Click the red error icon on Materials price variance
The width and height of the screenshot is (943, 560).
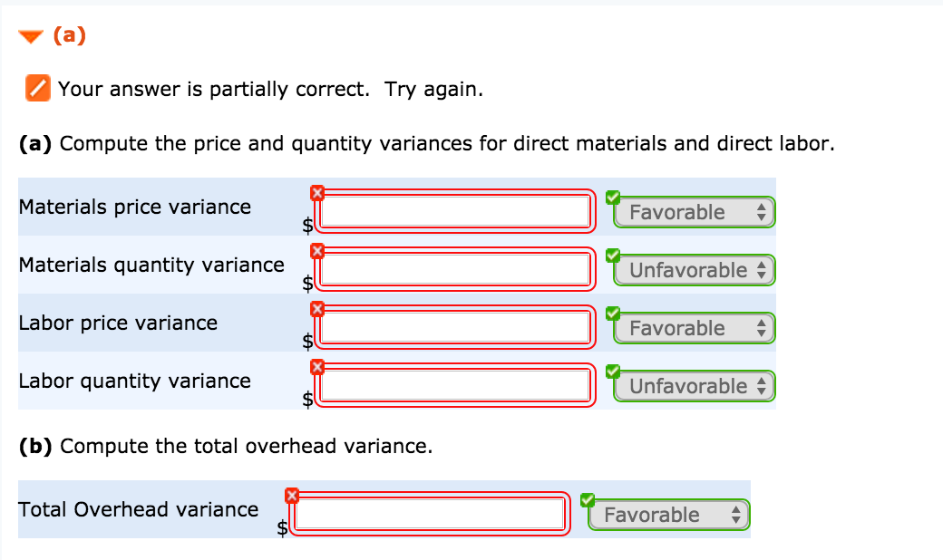pos(317,192)
